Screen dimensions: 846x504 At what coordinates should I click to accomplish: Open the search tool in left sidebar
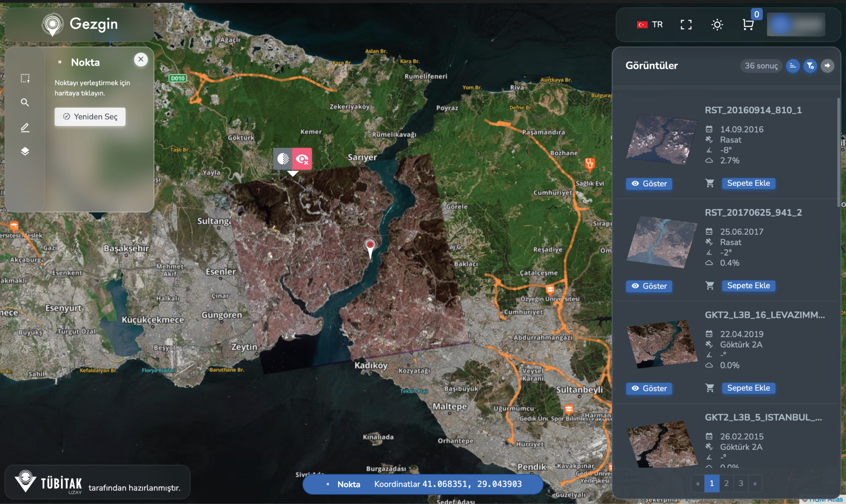pyautogui.click(x=25, y=102)
